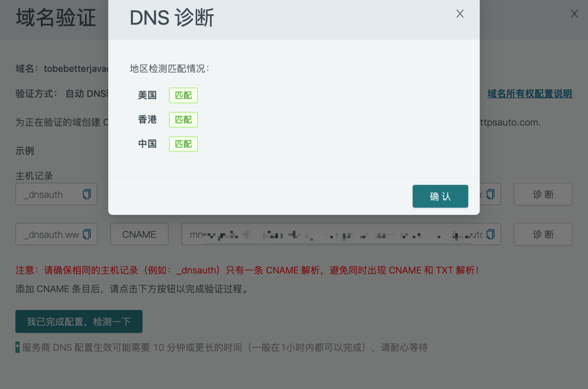588x389 pixels.
Task: Click 诊断 for the _dnsauth.ww record
Action: 543,234
